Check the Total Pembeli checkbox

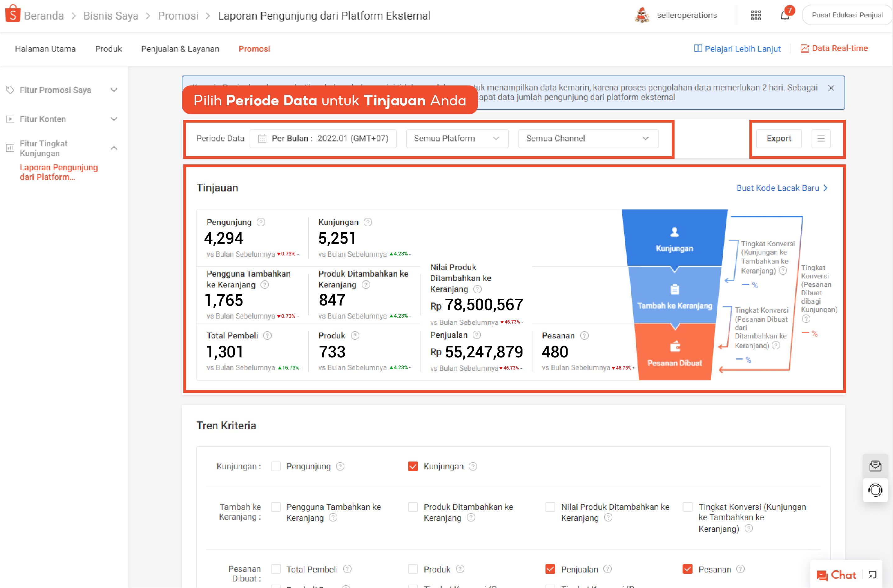(x=276, y=569)
